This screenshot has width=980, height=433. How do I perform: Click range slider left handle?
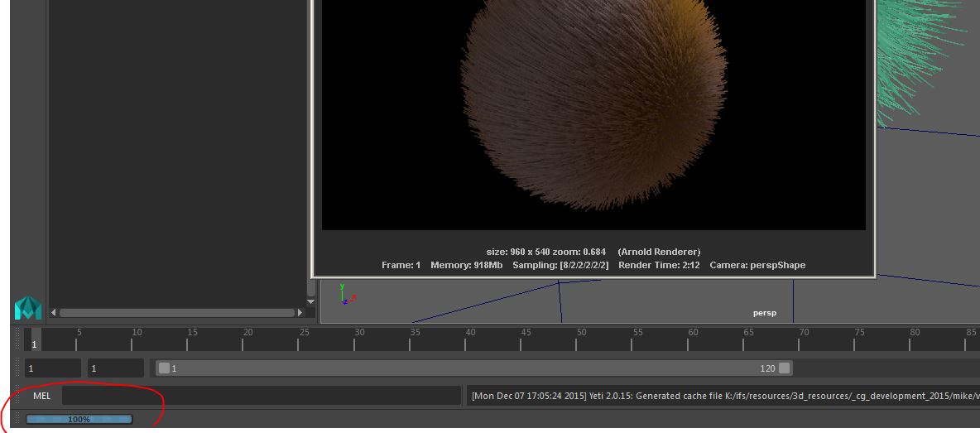tap(164, 368)
